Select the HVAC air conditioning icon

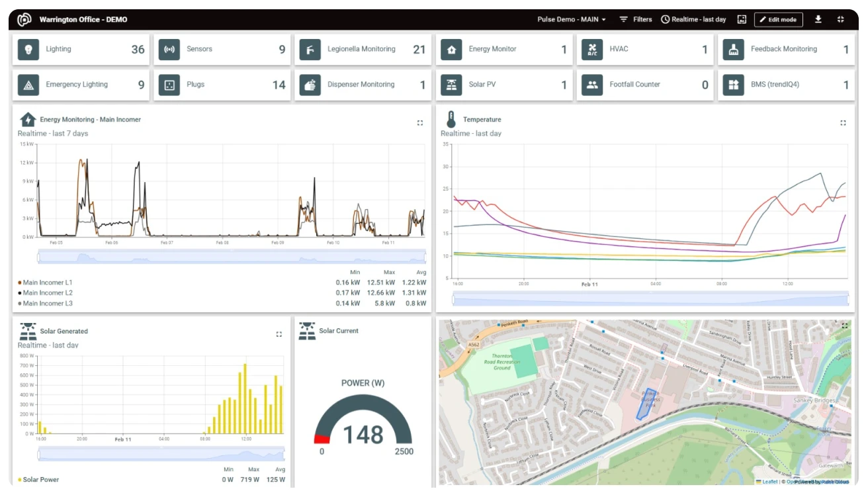pos(592,50)
